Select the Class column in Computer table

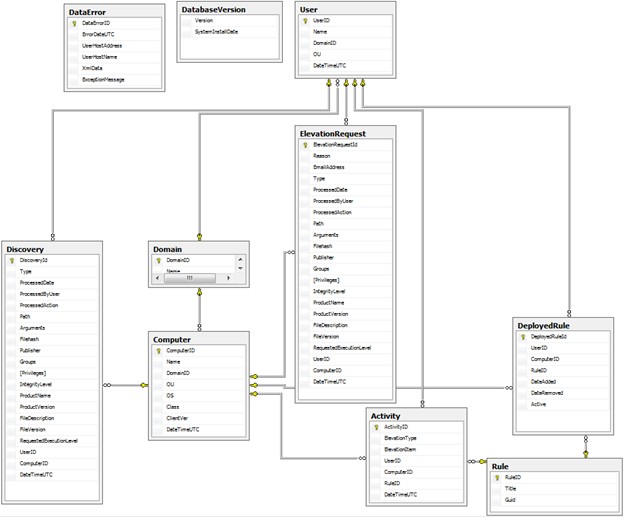[199, 407]
